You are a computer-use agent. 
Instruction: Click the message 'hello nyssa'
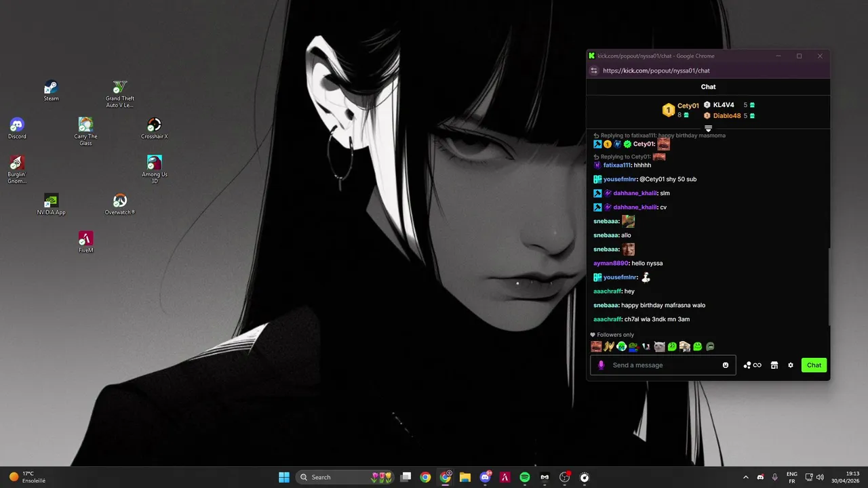coord(647,263)
